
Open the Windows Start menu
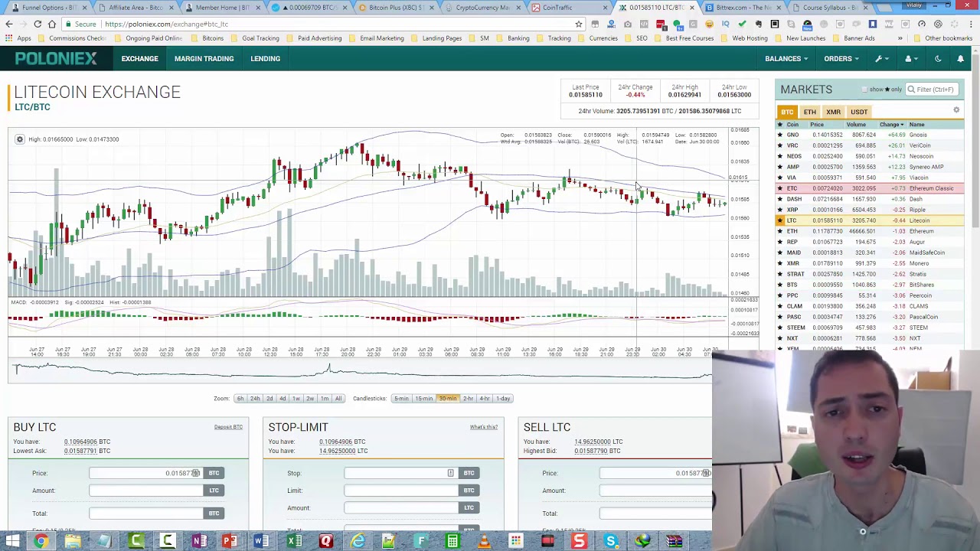12,542
